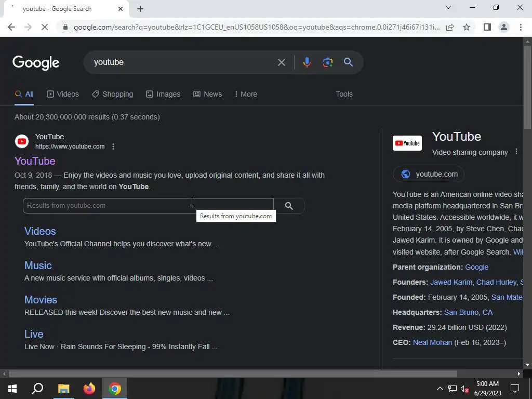Go to Google home via logo
Screen dimensions: 532x399
click(36, 63)
